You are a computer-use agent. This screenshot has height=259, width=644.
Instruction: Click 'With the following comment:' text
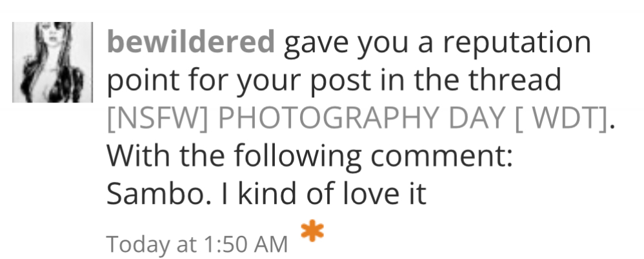point(308,155)
